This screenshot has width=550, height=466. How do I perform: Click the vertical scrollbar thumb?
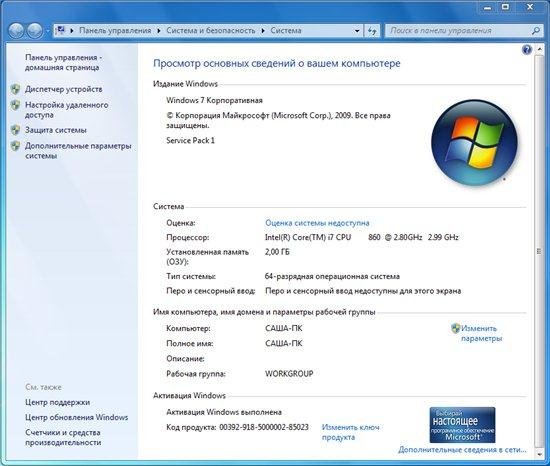539,251
